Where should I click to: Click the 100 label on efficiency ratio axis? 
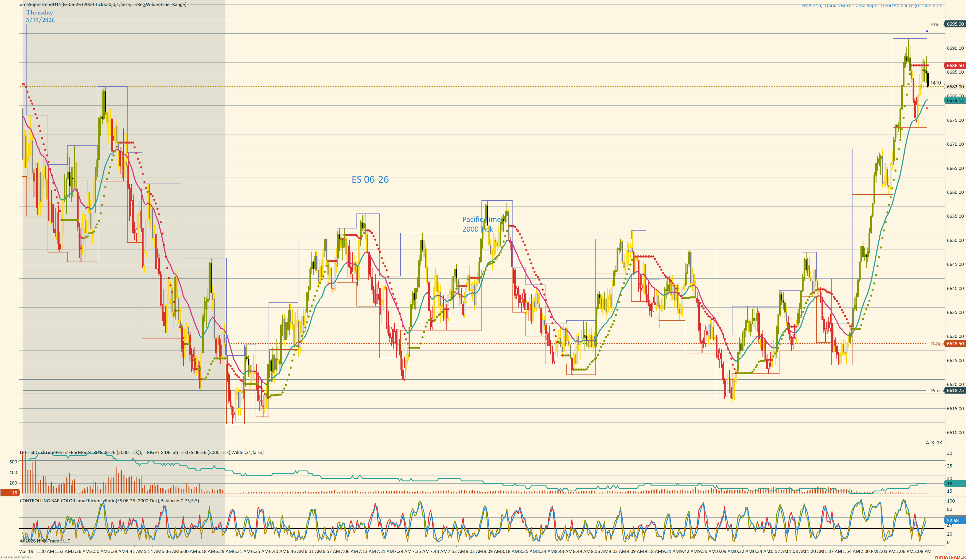pyautogui.click(x=951, y=501)
